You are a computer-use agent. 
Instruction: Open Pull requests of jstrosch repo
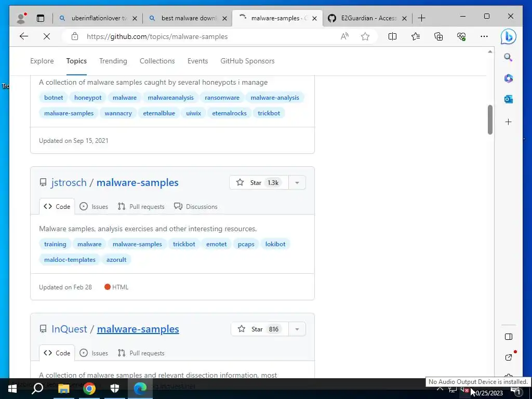click(x=141, y=206)
